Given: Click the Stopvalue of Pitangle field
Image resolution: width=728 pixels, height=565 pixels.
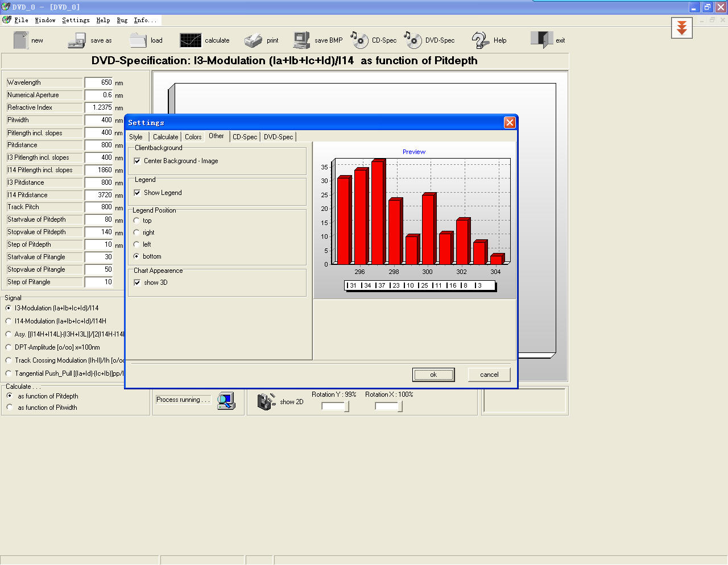Looking at the screenshot, I should click(99, 269).
